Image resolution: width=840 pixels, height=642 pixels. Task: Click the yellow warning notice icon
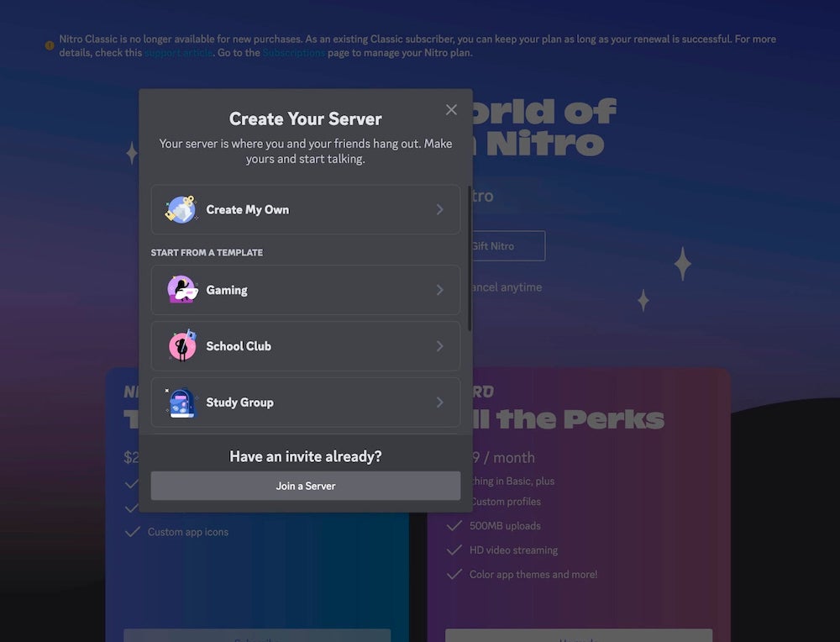50,45
